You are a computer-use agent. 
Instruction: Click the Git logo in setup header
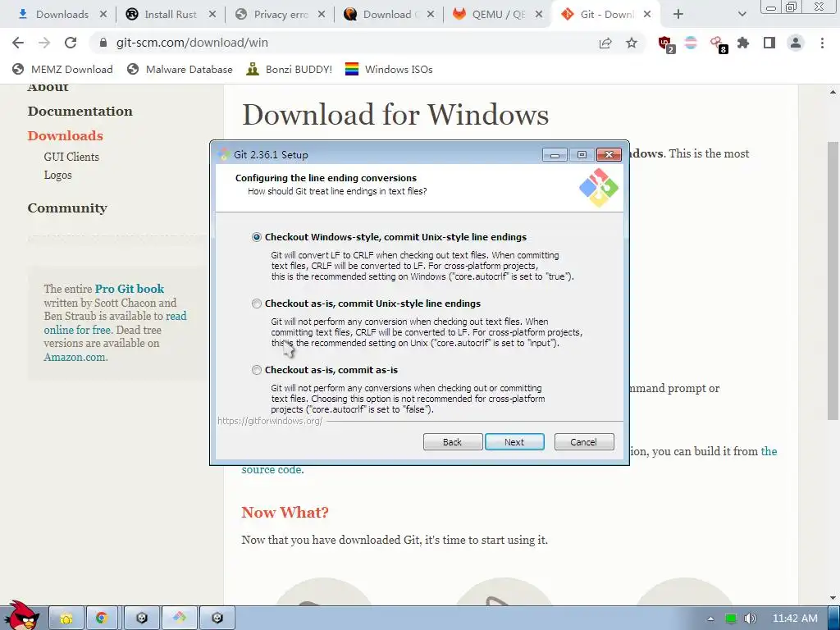coord(598,188)
